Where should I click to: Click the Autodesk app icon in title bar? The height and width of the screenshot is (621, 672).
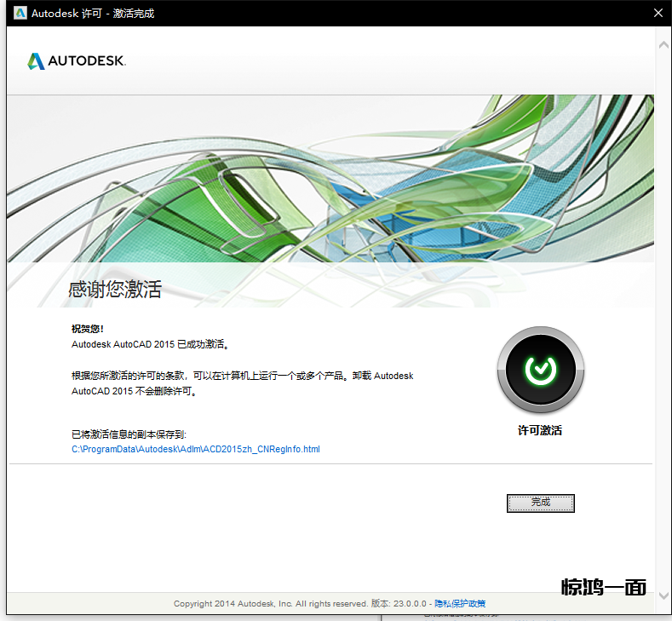20,13
